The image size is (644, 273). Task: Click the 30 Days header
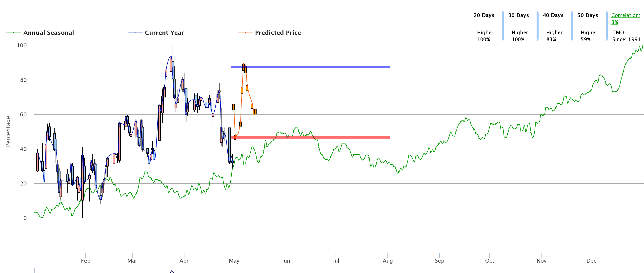(519, 15)
